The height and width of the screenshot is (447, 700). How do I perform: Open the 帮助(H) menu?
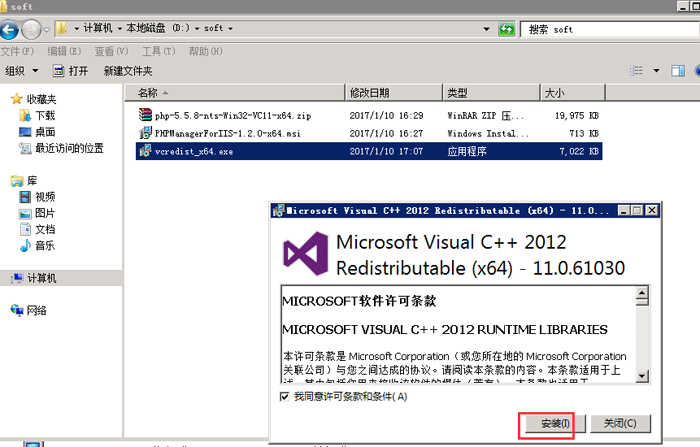[205, 51]
